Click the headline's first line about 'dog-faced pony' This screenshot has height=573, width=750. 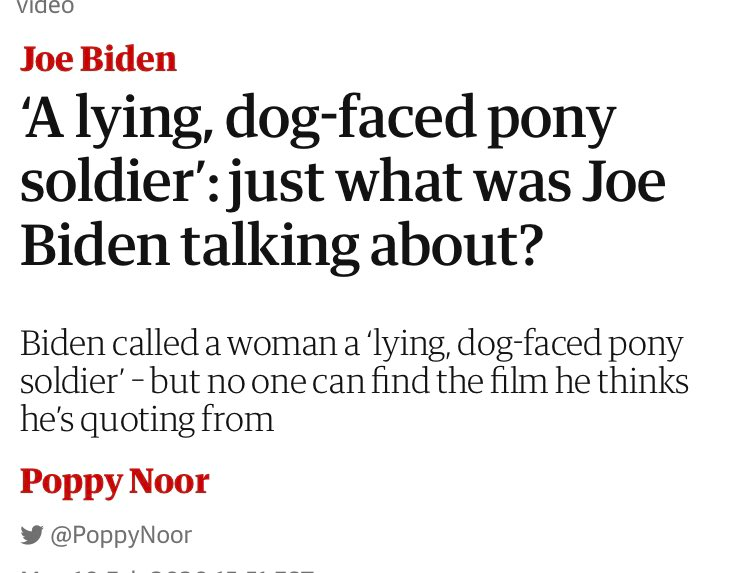318,120
